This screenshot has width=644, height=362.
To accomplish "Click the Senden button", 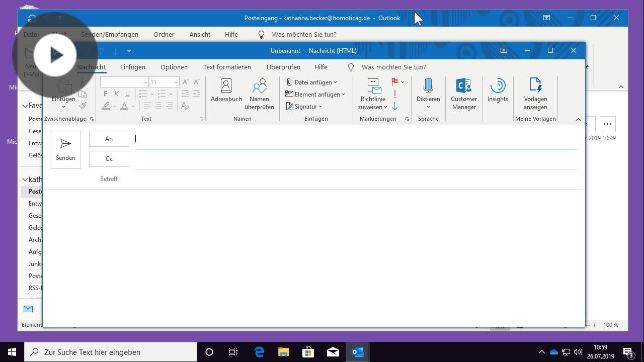I will pos(65,149).
